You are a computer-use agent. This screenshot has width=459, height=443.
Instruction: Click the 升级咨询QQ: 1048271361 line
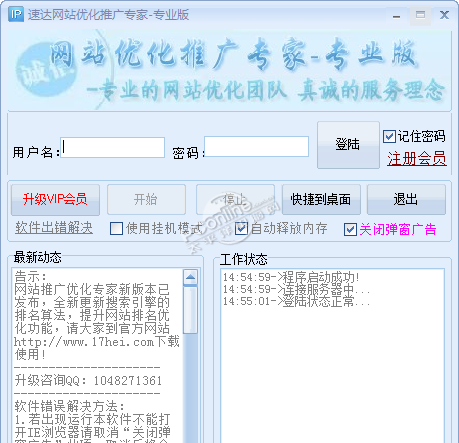pos(88,380)
